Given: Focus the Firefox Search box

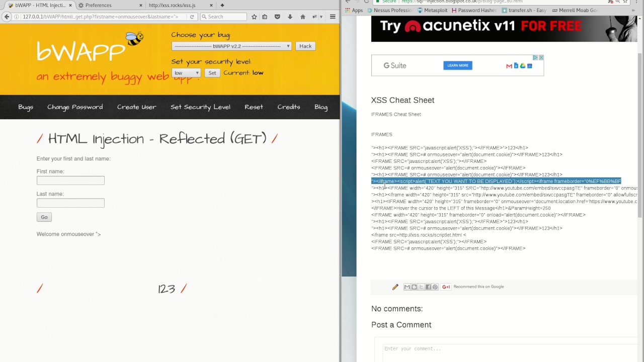Looking at the screenshot, I should [223, 17].
